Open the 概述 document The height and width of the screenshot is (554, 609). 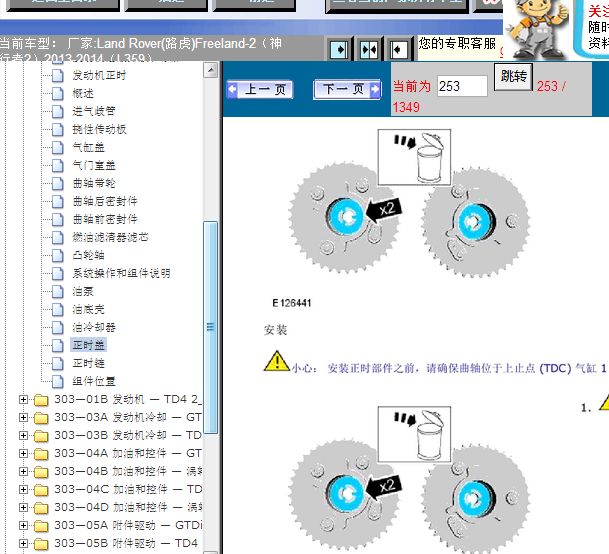click(83, 93)
